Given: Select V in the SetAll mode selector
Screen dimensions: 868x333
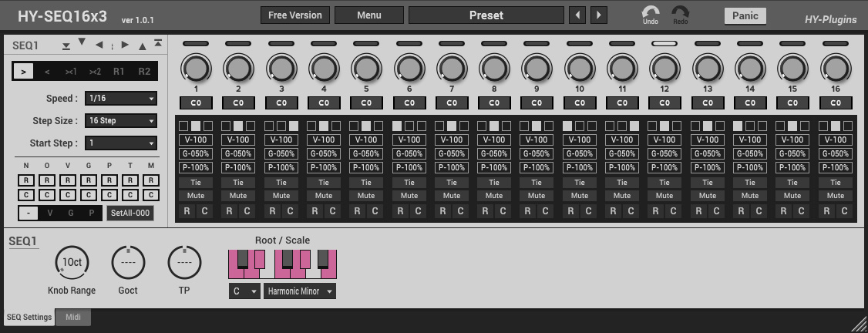Looking at the screenshot, I should tap(50, 213).
